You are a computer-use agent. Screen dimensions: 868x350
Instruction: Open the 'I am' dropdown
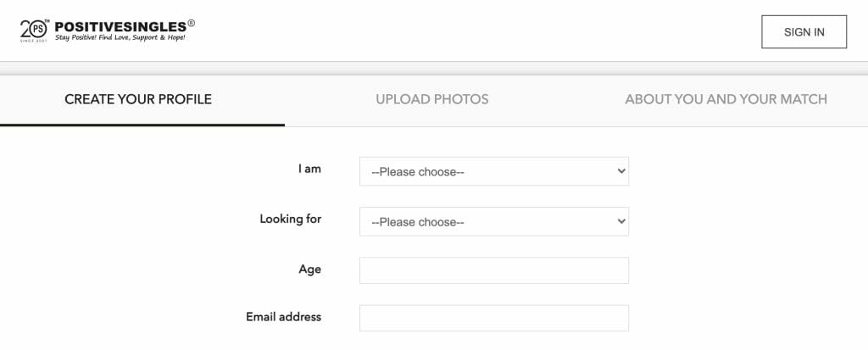[x=494, y=172]
